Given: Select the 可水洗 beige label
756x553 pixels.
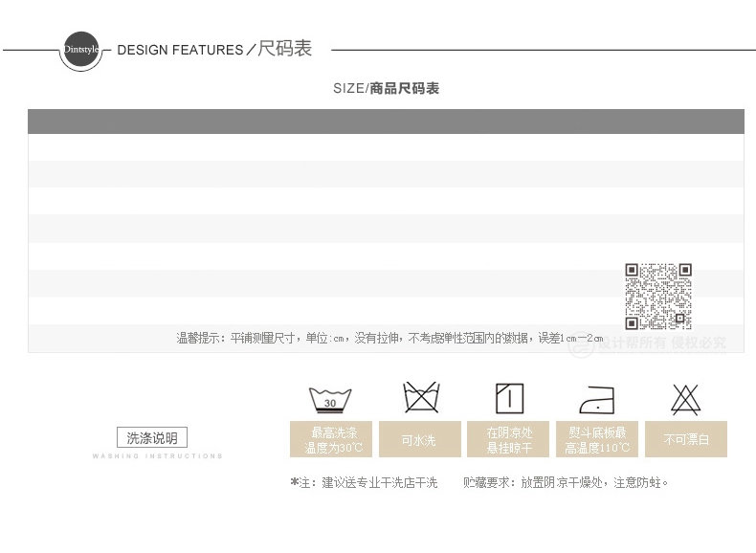Looking at the screenshot, I should [x=419, y=439].
